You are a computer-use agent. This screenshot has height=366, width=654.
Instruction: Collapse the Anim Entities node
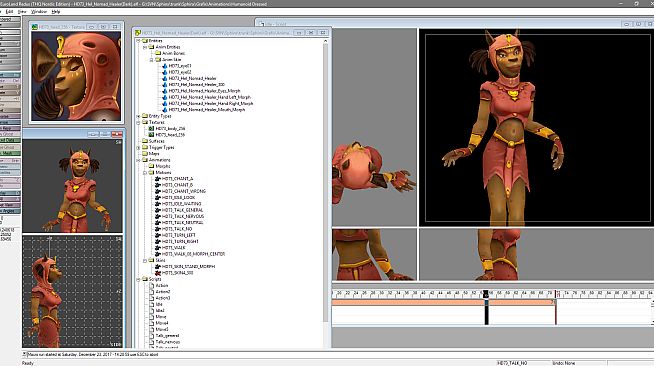click(145, 47)
